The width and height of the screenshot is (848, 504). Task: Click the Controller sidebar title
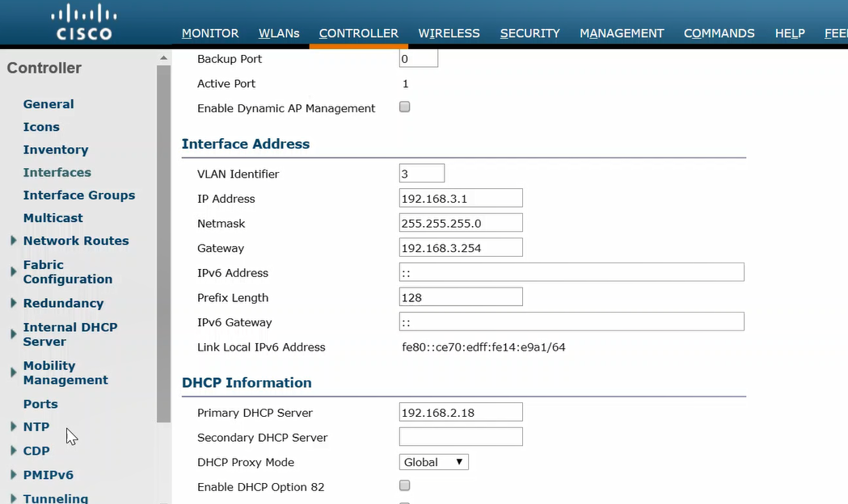pyautogui.click(x=44, y=68)
